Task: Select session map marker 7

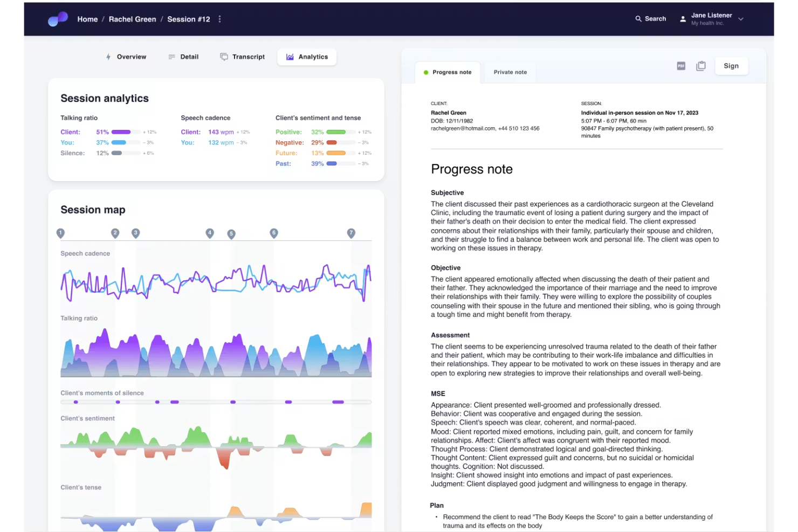Action: [x=351, y=233]
